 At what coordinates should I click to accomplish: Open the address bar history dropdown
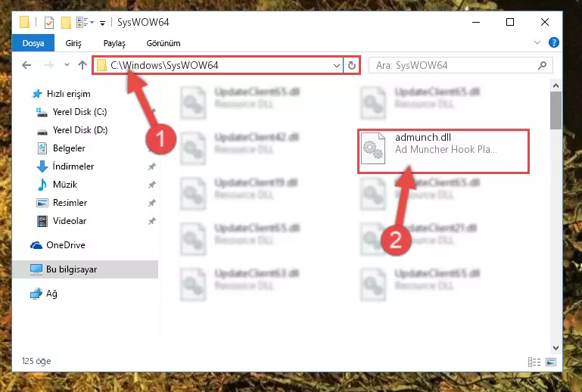(336, 66)
